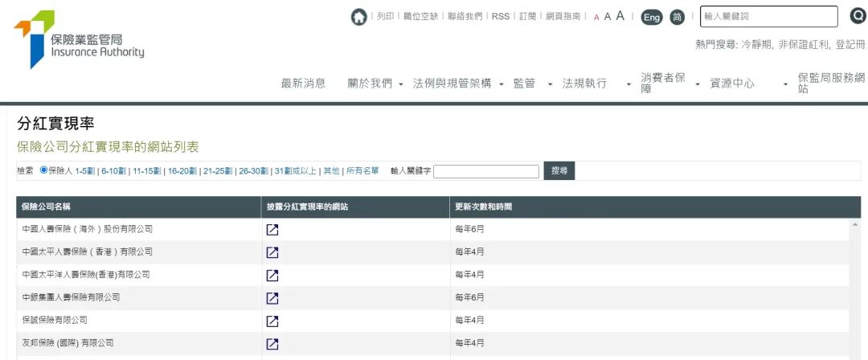This screenshot has width=868, height=360.
Task: Expand the 資源中心 dropdown arrow
Action: (x=785, y=84)
